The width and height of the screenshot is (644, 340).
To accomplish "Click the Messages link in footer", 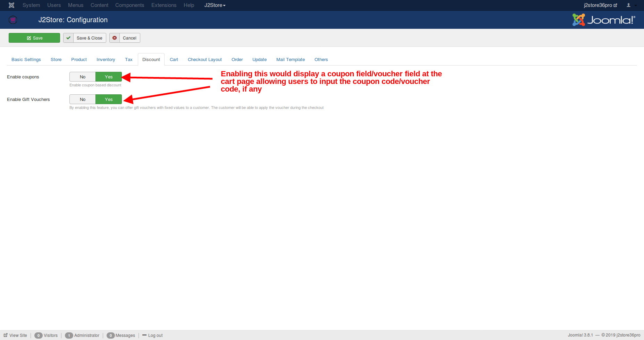I will pos(125,335).
